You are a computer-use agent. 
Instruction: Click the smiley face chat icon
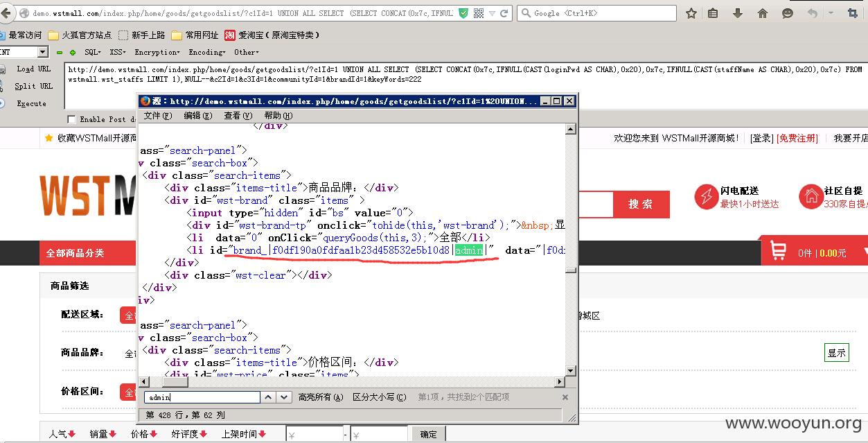tap(788, 13)
